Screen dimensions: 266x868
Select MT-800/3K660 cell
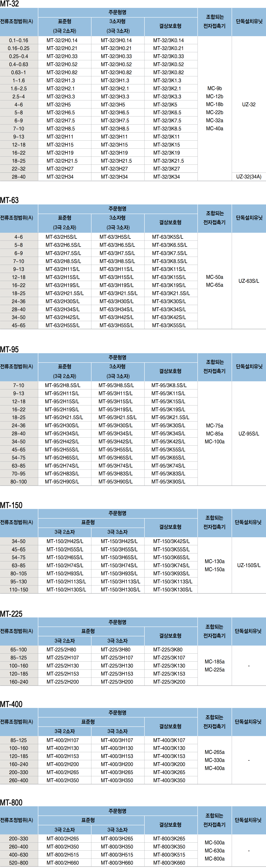coord(169,863)
